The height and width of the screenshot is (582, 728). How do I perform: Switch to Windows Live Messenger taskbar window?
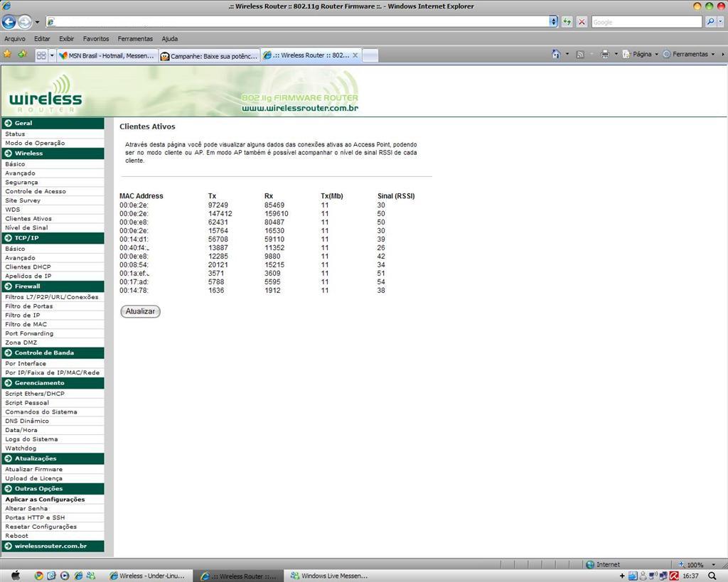coord(329,576)
